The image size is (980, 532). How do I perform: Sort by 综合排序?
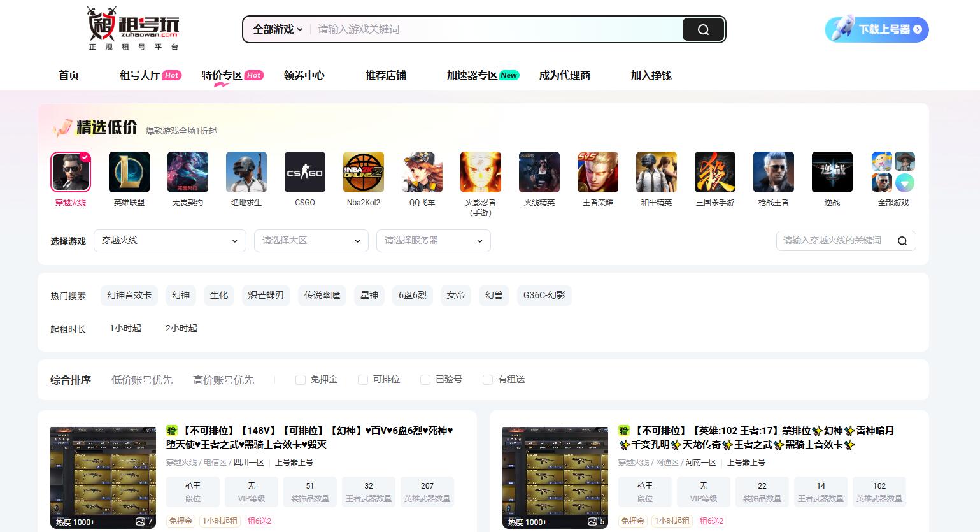click(71, 380)
